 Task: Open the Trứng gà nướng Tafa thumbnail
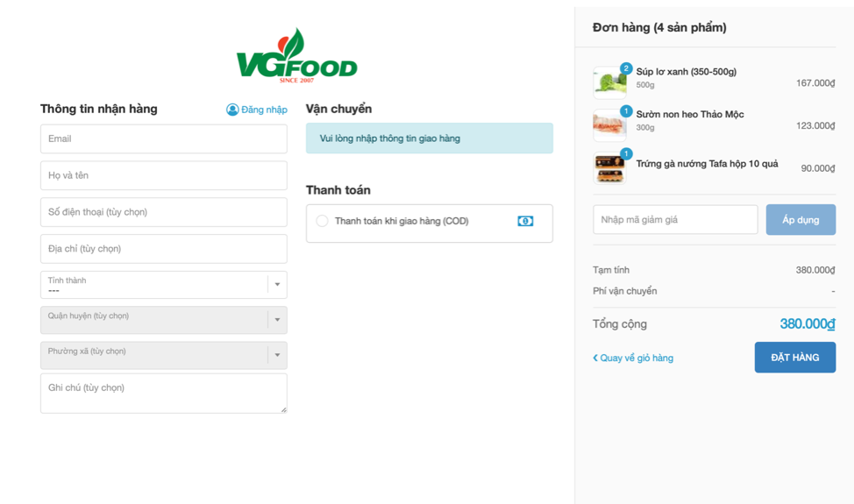coord(609,168)
